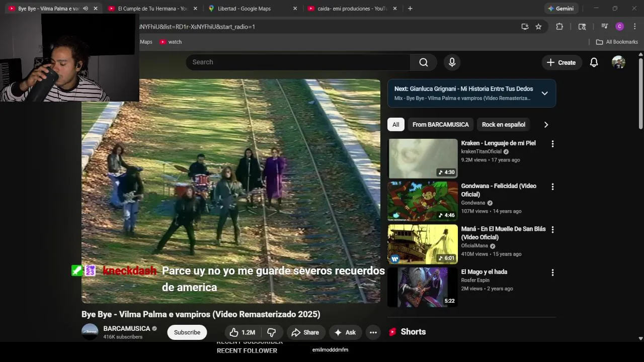The image size is (644, 362).
Task: Select the Rock en español chip
Action: [503, 125]
